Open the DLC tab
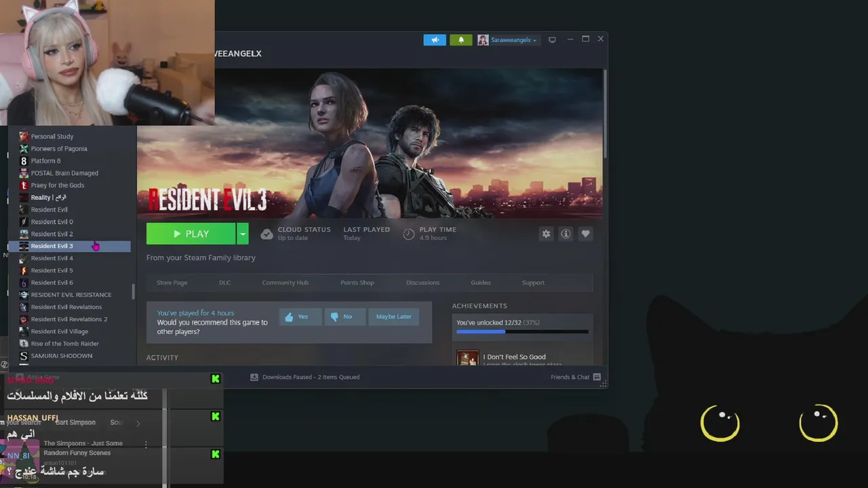The height and width of the screenshot is (488, 868). pos(224,283)
